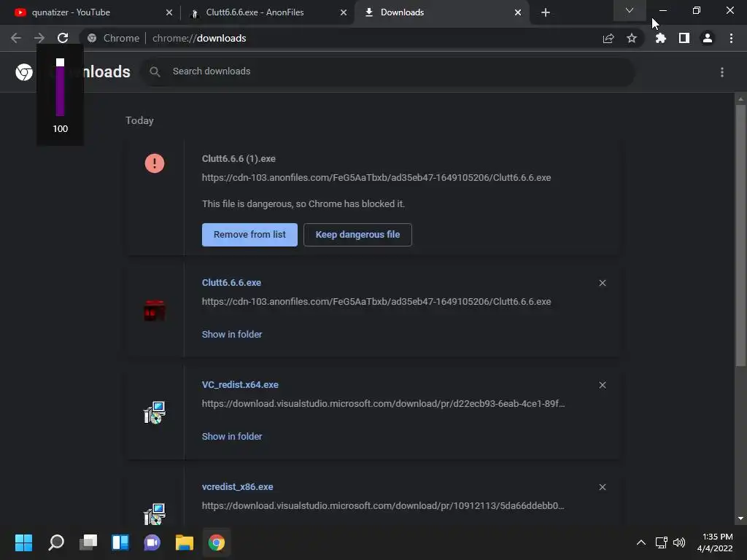747x560 pixels.
Task: Click Keep dangerous file button
Action: coord(357,235)
